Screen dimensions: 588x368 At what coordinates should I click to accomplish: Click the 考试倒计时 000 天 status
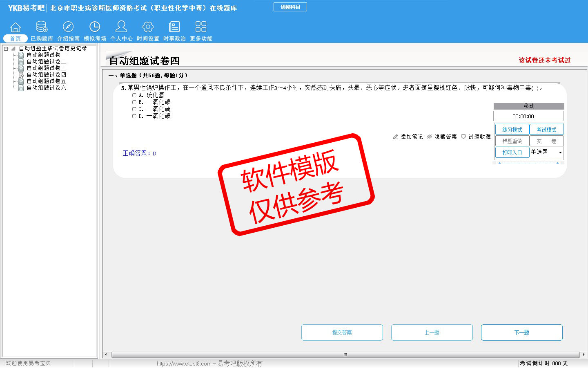pos(544,363)
